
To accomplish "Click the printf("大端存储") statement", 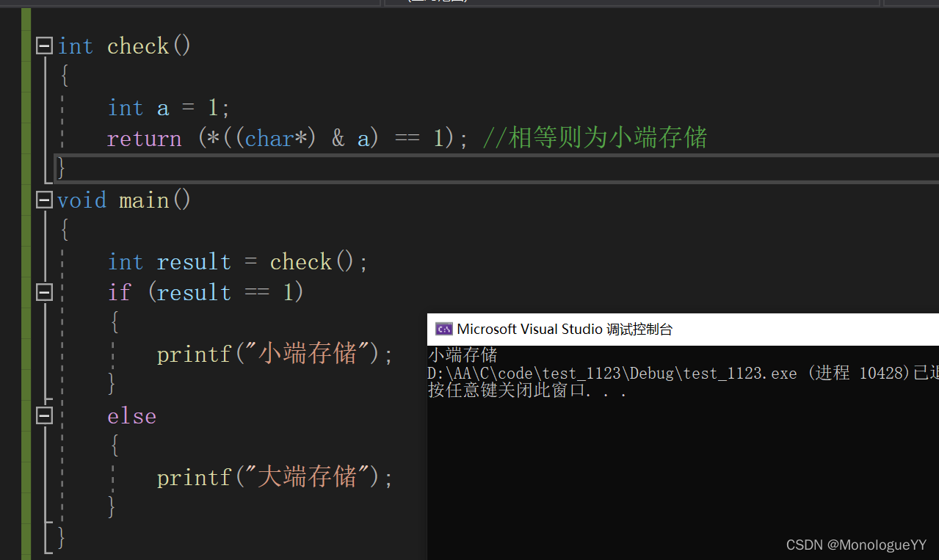I will tap(275, 478).
